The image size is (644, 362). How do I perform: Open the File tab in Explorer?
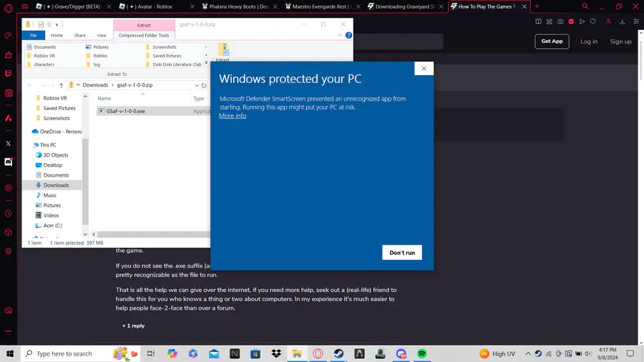33,35
